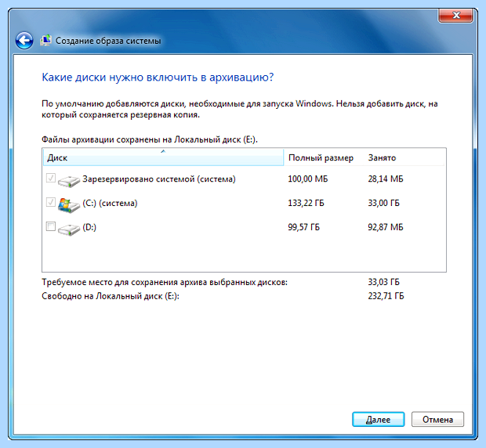Click the drive icon for System Reserved partition
Viewport: 486px width, 448px height.
(69, 181)
